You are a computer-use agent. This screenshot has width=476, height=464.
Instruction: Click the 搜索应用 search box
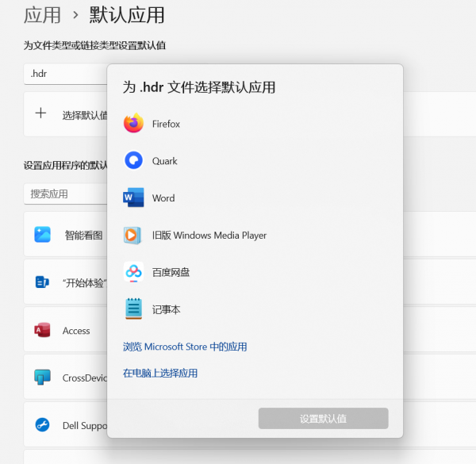[66, 194]
